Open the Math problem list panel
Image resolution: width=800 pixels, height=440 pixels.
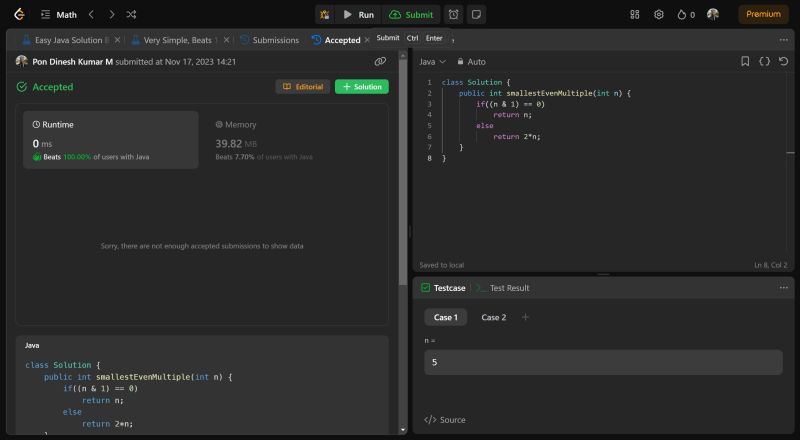59,15
